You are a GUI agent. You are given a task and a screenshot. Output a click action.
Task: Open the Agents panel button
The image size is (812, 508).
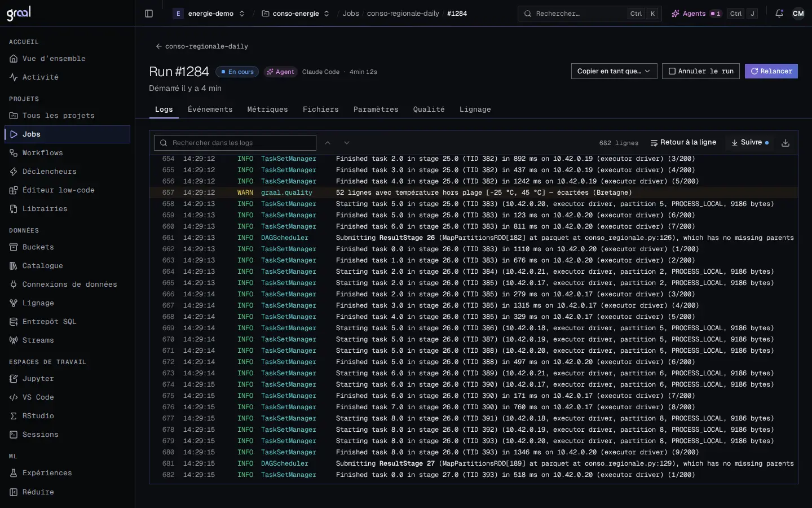click(696, 14)
